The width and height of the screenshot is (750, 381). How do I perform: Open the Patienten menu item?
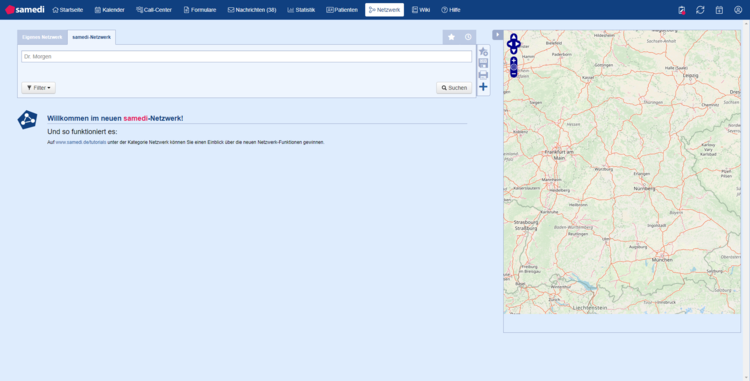342,10
